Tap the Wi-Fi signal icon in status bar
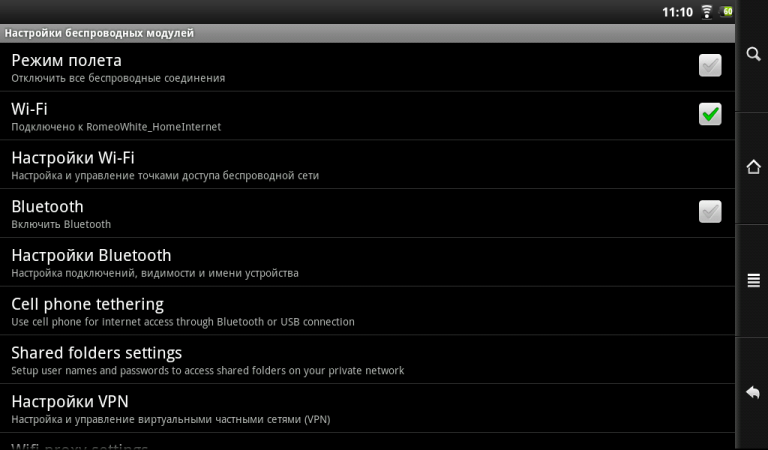 click(707, 12)
